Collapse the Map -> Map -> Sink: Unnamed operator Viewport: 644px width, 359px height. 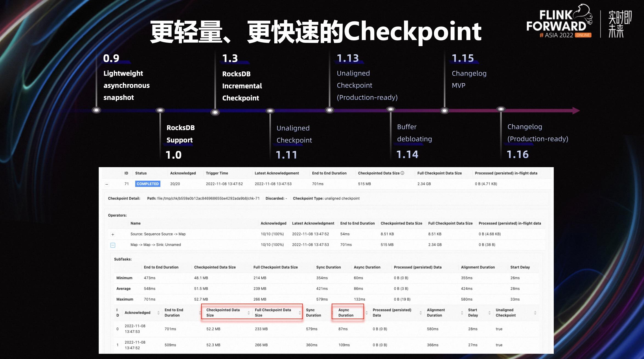click(113, 245)
